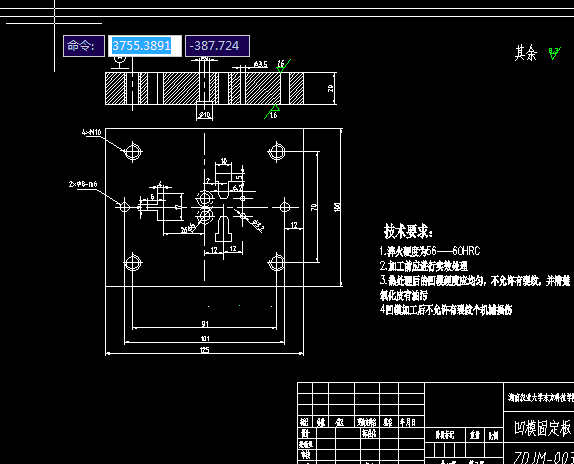Image resolution: width=574 pixels, height=464 pixels.
Task: Select the 101 horizontal dimension
Action: [205, 338]
